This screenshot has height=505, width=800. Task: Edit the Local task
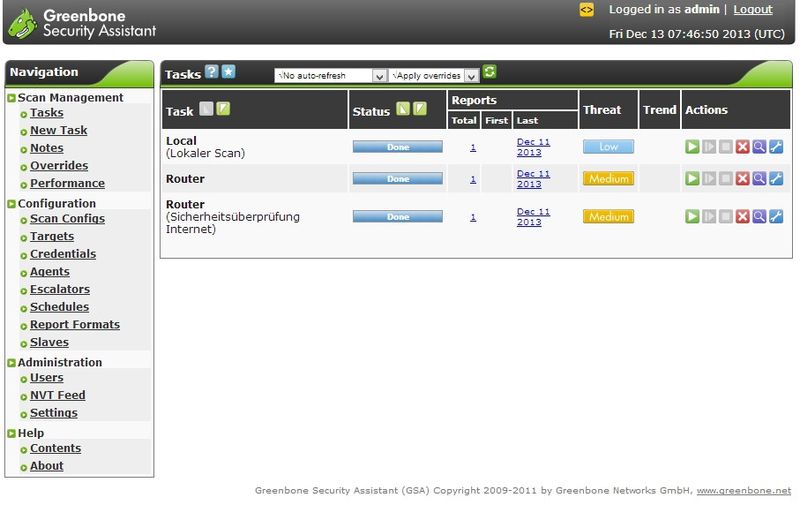pyautogui.click(x=776, y=147)
